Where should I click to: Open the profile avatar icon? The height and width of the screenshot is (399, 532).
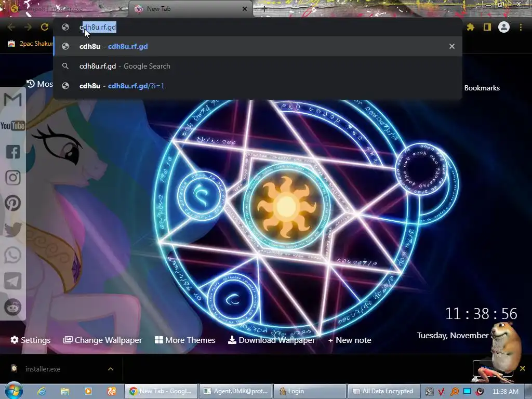[x=504, y=27]
